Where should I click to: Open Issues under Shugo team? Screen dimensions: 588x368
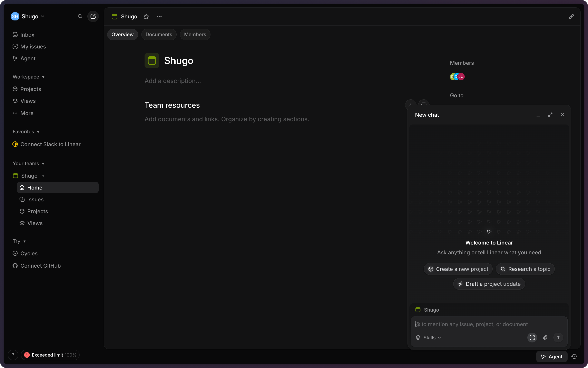coord(58,199)
